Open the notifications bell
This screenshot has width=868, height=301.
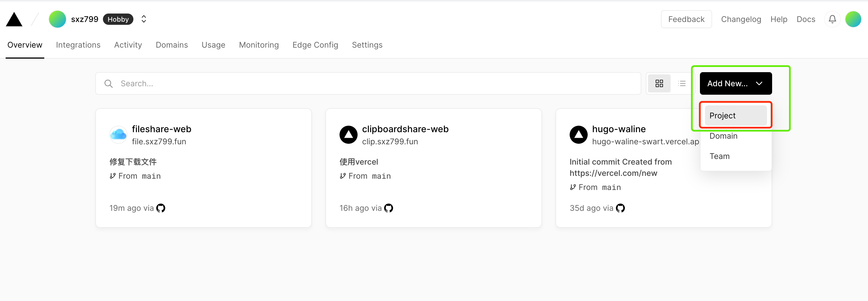pyautogui.click(x=832, y=19)
